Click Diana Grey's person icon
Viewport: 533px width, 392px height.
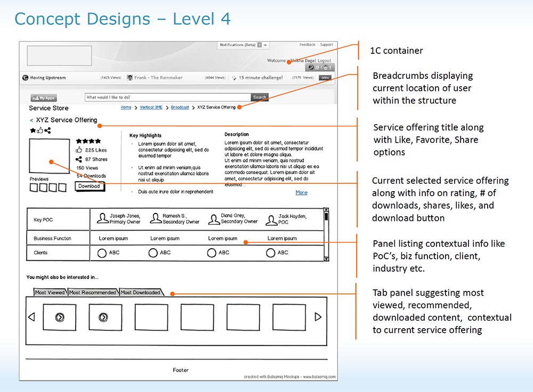(214, 219)
